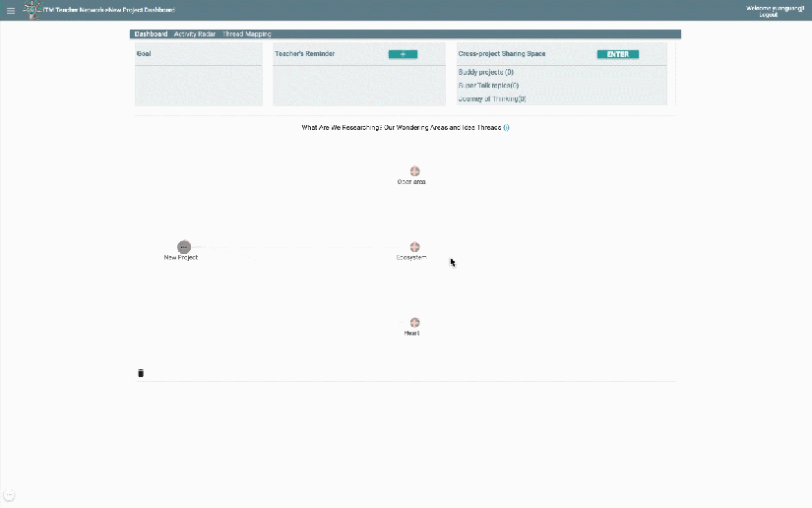Image resolution: width=812 pixels, height=508 pixels.
Task: Open the Super Talk topics link
Action: (488, 86)
